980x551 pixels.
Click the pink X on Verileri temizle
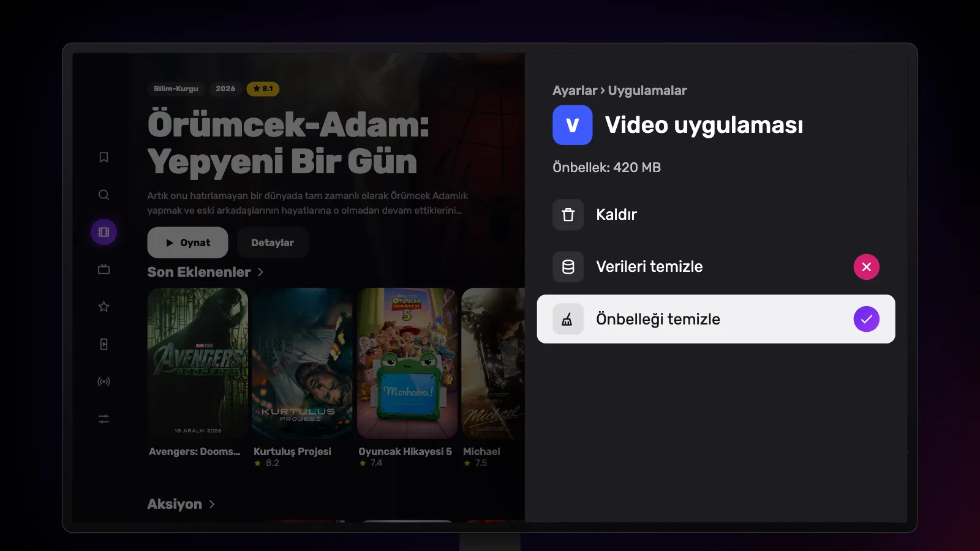pos(866,267)
